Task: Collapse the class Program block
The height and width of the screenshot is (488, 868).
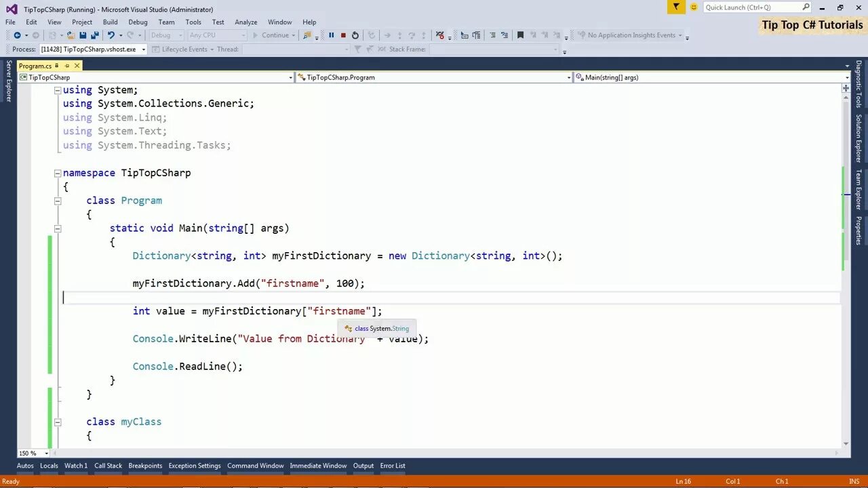Action: [58, 201]
